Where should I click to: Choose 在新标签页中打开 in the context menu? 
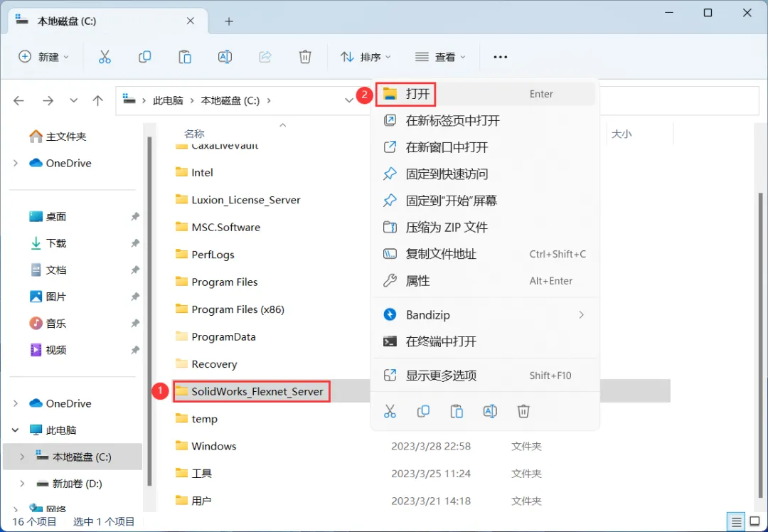pyautogui.click(x=485, y=120)
